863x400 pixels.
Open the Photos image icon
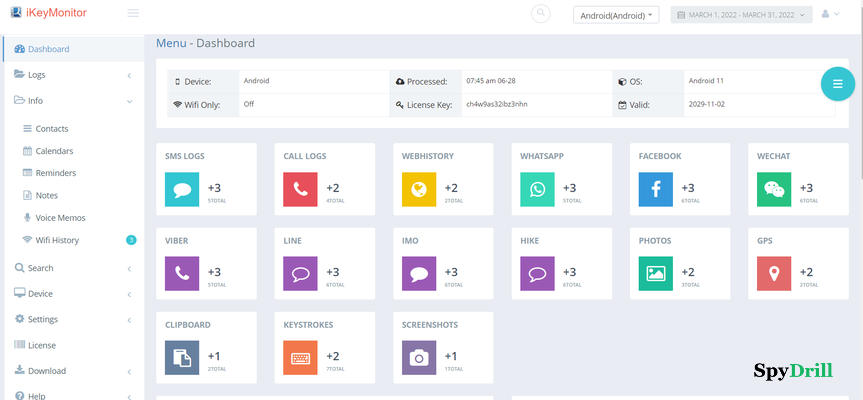point(656,273)
